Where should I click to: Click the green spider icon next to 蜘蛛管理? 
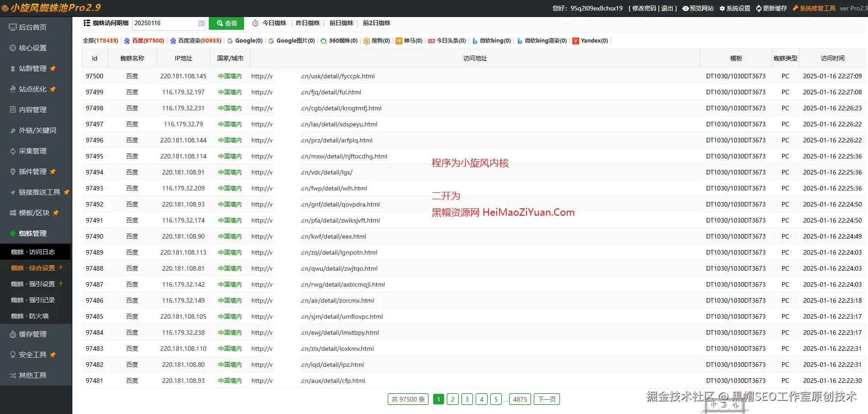tap(13, 234)
